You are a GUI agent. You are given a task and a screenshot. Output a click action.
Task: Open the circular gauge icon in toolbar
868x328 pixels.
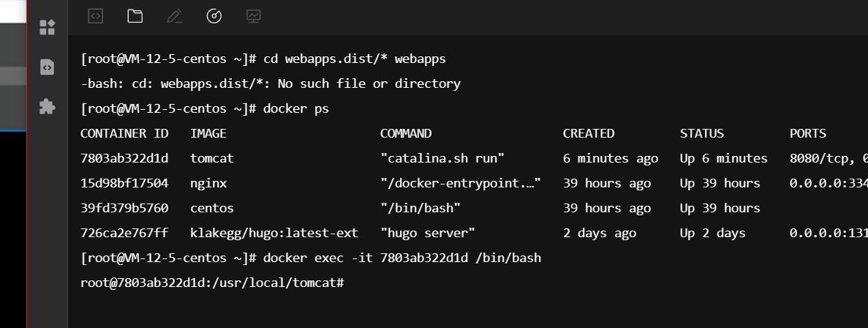coord(214,16)
